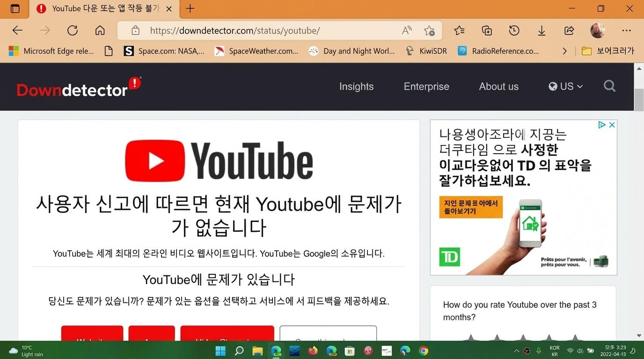
Task: Click the Downdetector magnifying glass search icon
Action: (x=609, y=86)
